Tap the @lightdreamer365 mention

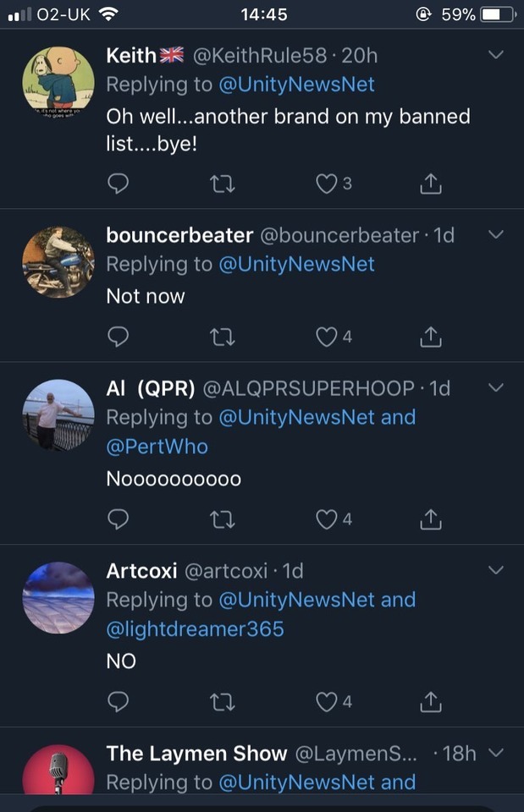[x=195, y=628]
